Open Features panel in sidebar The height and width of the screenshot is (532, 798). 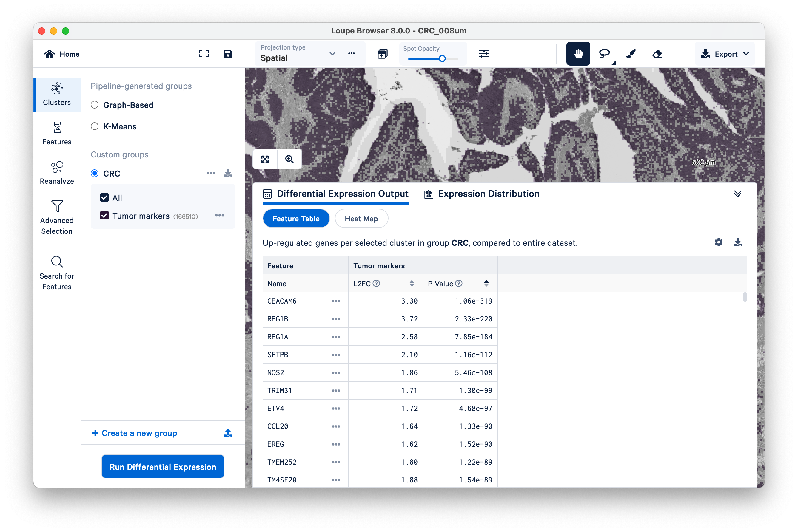[x=57, y=134]
